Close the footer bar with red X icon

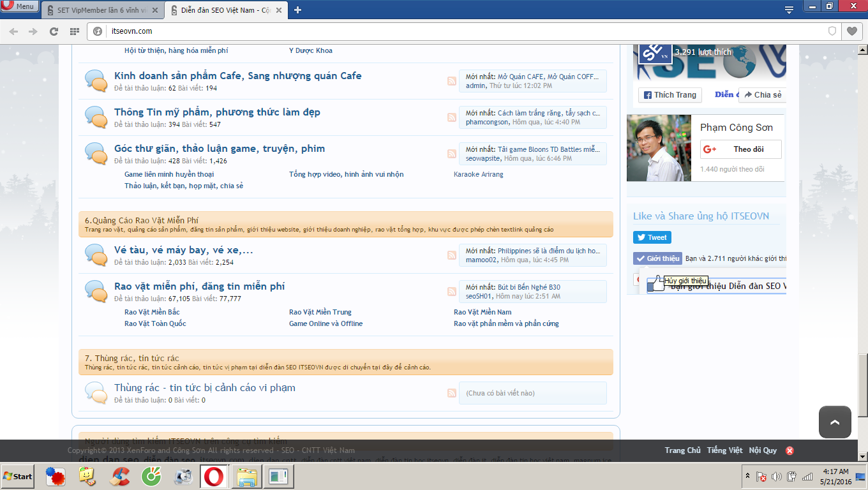tap(789, 450)
